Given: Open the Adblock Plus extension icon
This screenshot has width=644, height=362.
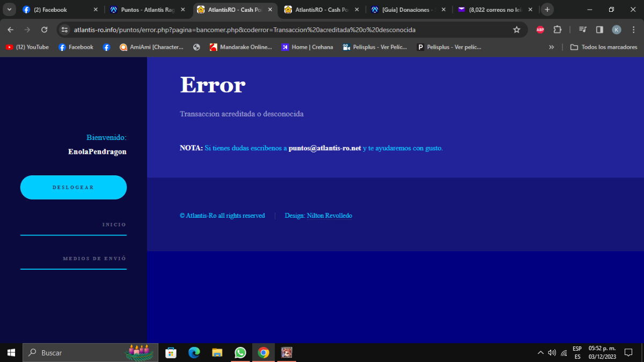Looking at the screenshot, I should tap(540, 29).
